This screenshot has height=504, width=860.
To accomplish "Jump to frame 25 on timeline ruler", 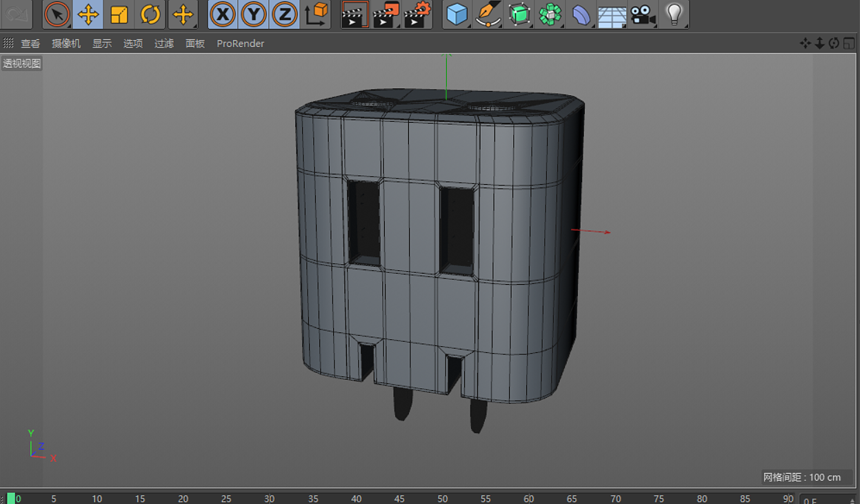I will (x=226, y=498).
